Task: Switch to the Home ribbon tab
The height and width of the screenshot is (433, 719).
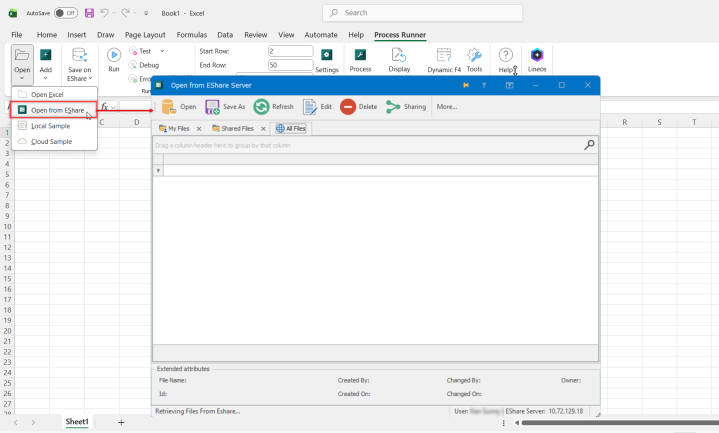Action: pyautogui.click(x=47, y=35)
